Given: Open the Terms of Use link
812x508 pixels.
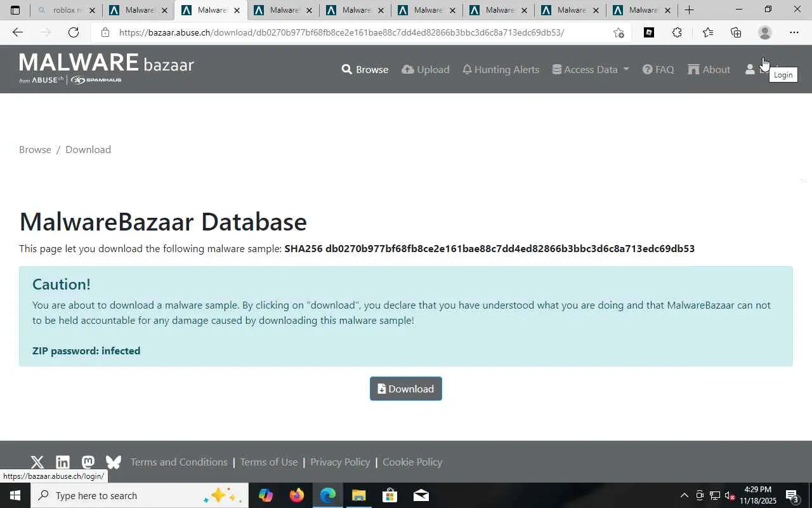Looking at the screenshot, I should coord(269,462).
